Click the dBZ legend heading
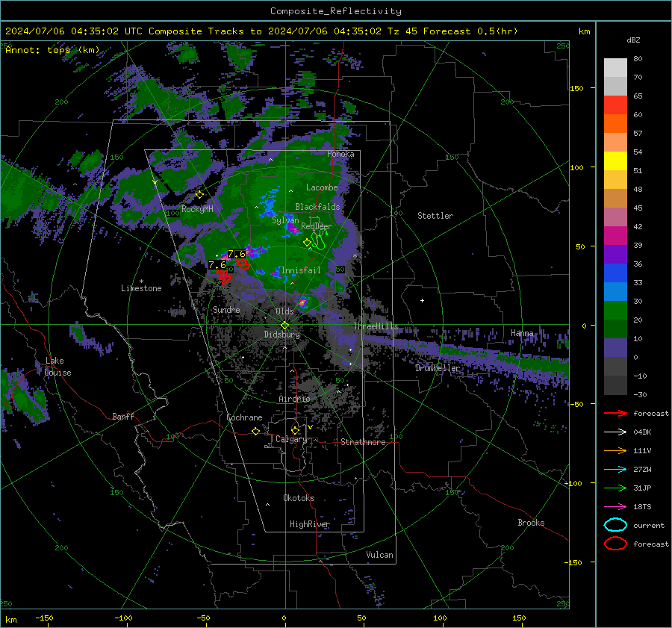Viewport: 672px width, 628px height. click(633, 40)
